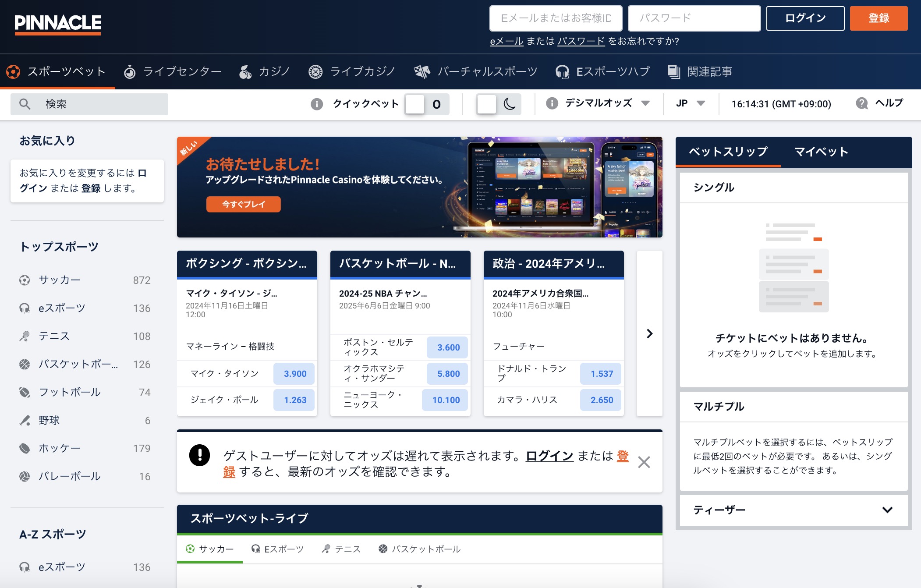Open the 政治 - 2024年アメリ... card header
Screen dimensions: 921x588
click(554, 264)
